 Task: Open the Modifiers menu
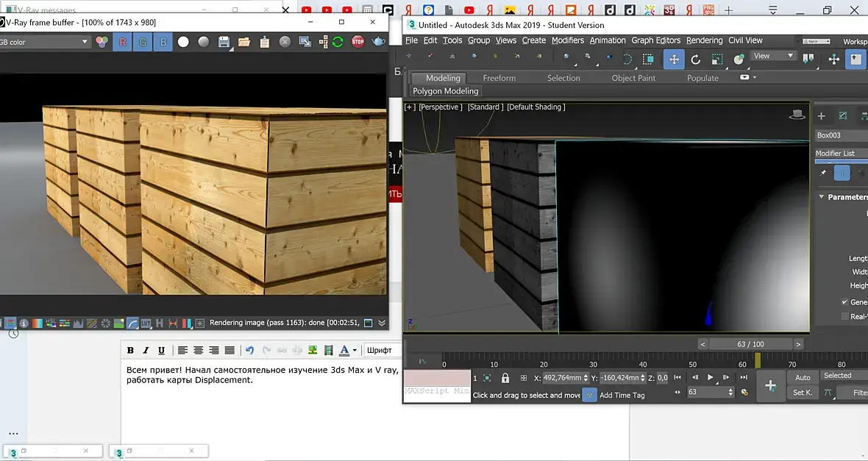click(x=567, y=40)
